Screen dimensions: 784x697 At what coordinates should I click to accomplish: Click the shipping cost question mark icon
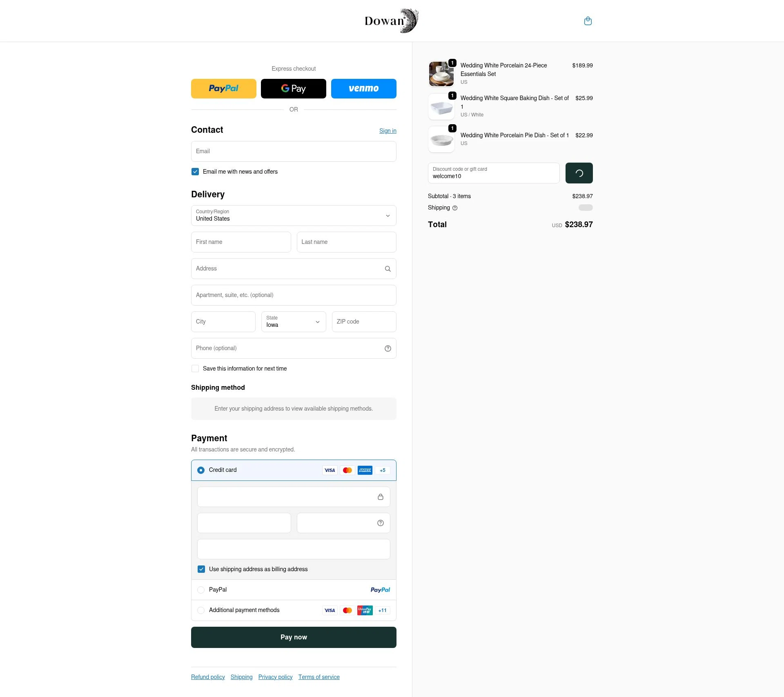(x=454, y=208)
